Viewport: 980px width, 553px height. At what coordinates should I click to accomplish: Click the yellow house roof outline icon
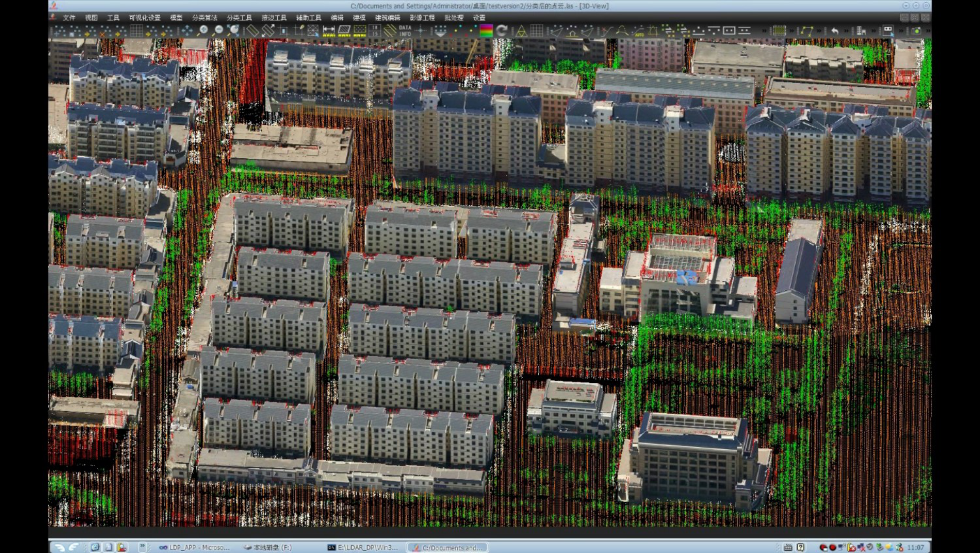pos(572,31)
